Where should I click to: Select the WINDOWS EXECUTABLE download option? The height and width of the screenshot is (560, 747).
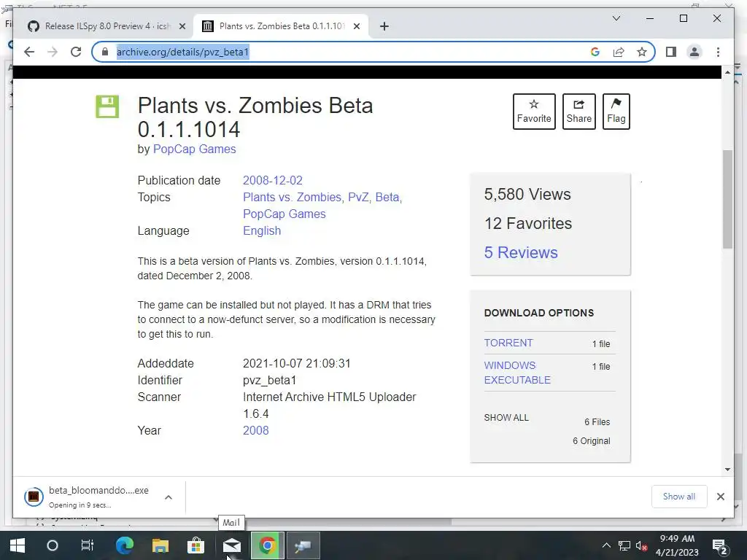[x=517, y=373]
